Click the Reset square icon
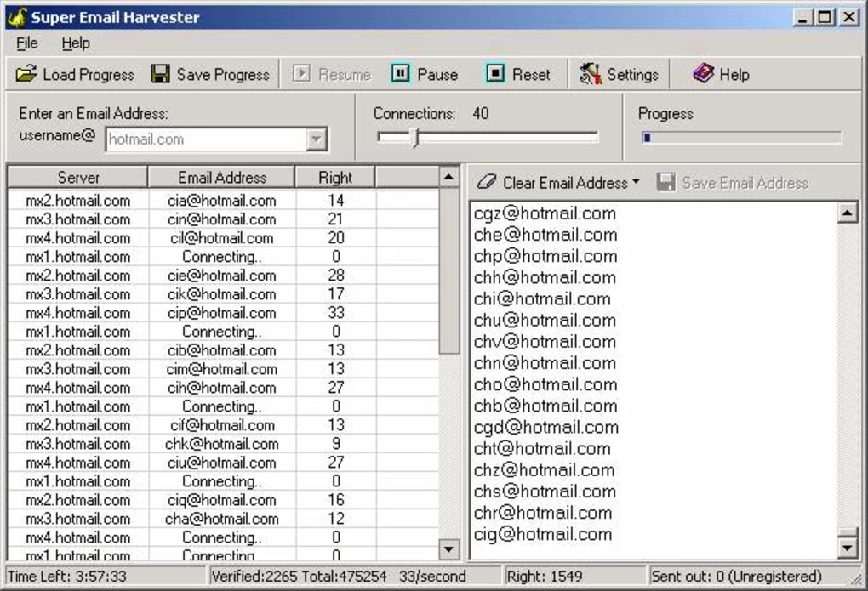Image resolution: width=868 pixels, height=591 pixels. tap(495, 74)
